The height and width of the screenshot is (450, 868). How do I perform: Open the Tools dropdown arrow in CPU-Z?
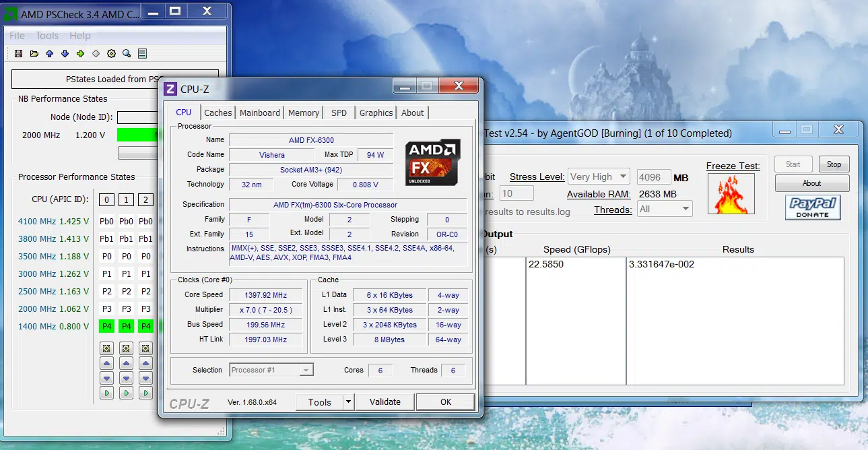348,402
